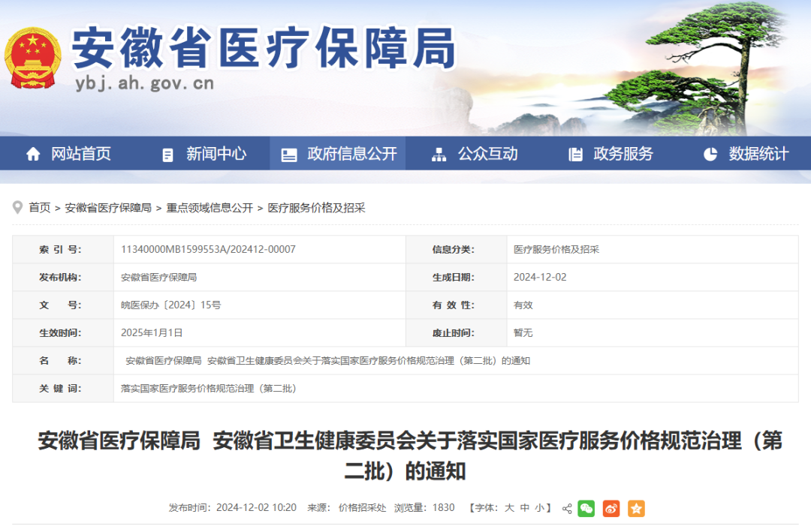Click the home icon beside 网站首页

(33, 154)
